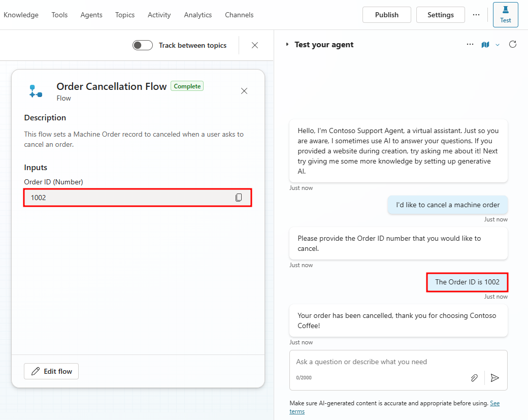Open more options in Test your agent header
The image size is (528, 420).
tap(470, 45)
